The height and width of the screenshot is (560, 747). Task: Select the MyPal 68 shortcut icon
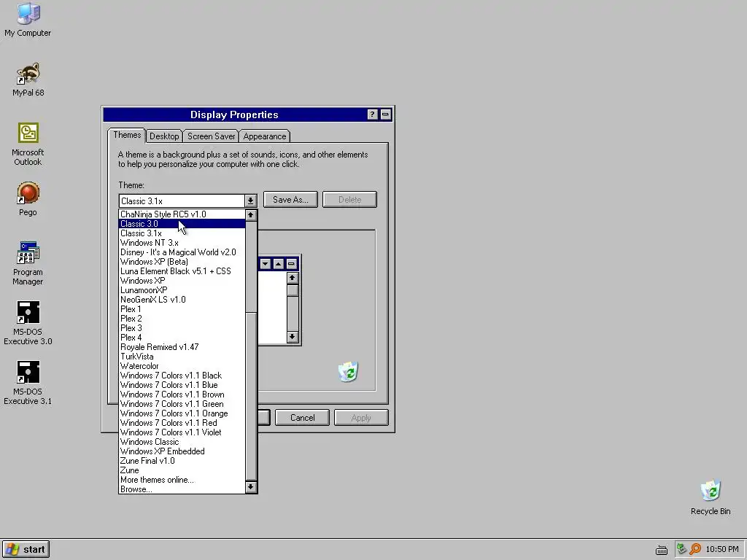pyautogui.click(x=28, y=79)
